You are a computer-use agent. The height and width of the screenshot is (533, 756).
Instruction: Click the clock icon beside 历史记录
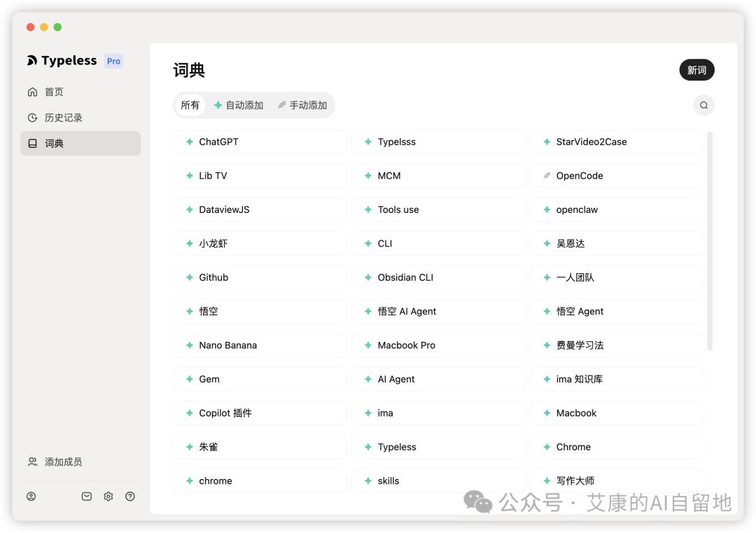coord(32,118)
